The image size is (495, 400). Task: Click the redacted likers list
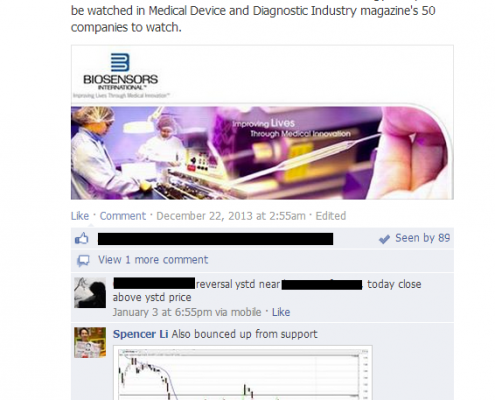click(x=215, y=239)
